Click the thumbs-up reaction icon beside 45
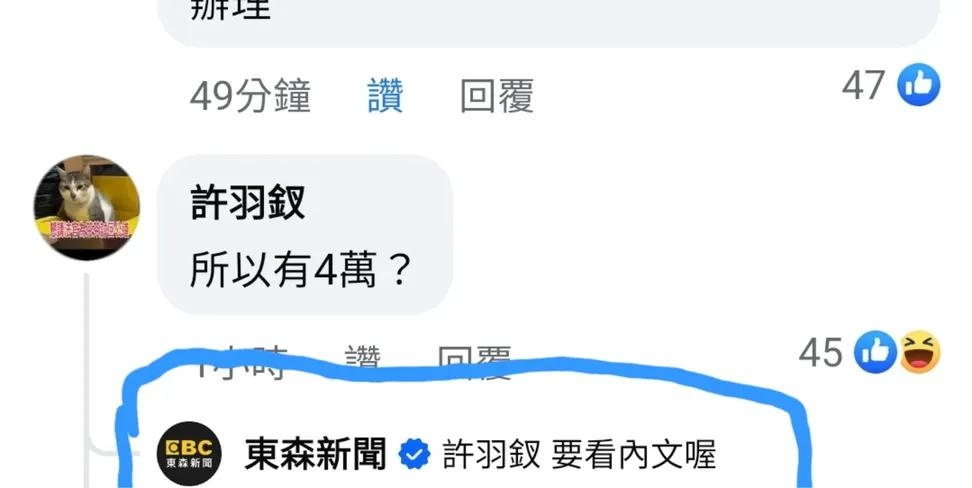This screenshot has width=972, height=488. coord(875,352)
